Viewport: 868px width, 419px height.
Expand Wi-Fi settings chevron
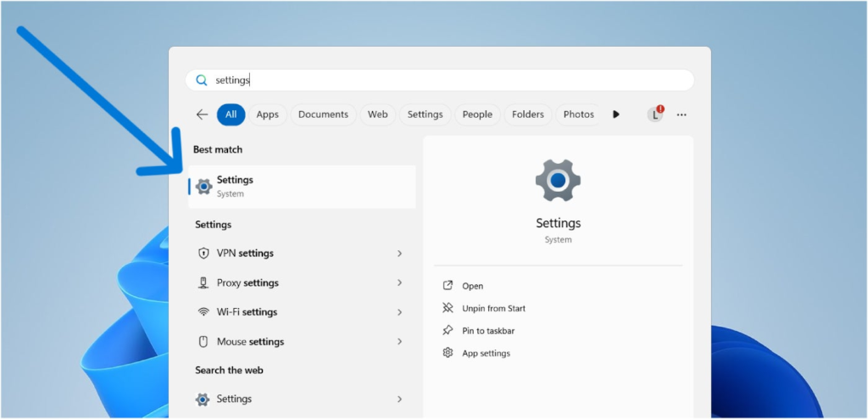(x=399, y=312)
